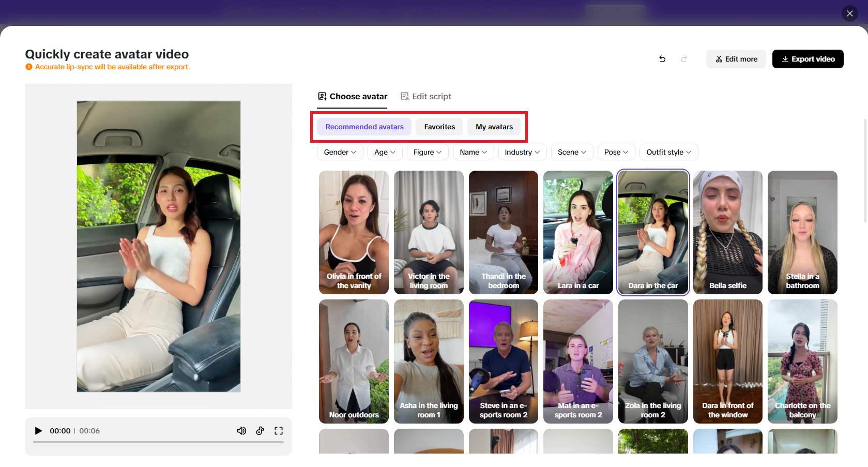Screen dimensions: 868x467
Task: Play the avatar preview video
Action: pyautogui.click(x=38, y=430)
